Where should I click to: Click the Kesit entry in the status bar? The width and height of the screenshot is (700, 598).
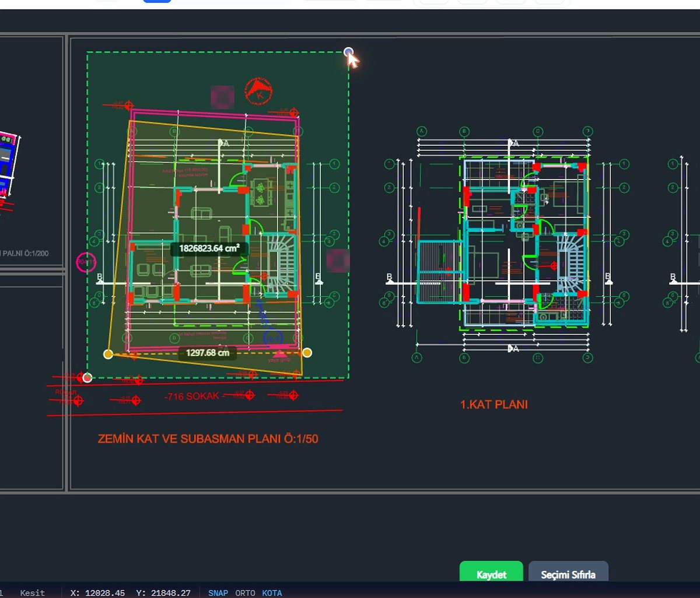(32, 593)
